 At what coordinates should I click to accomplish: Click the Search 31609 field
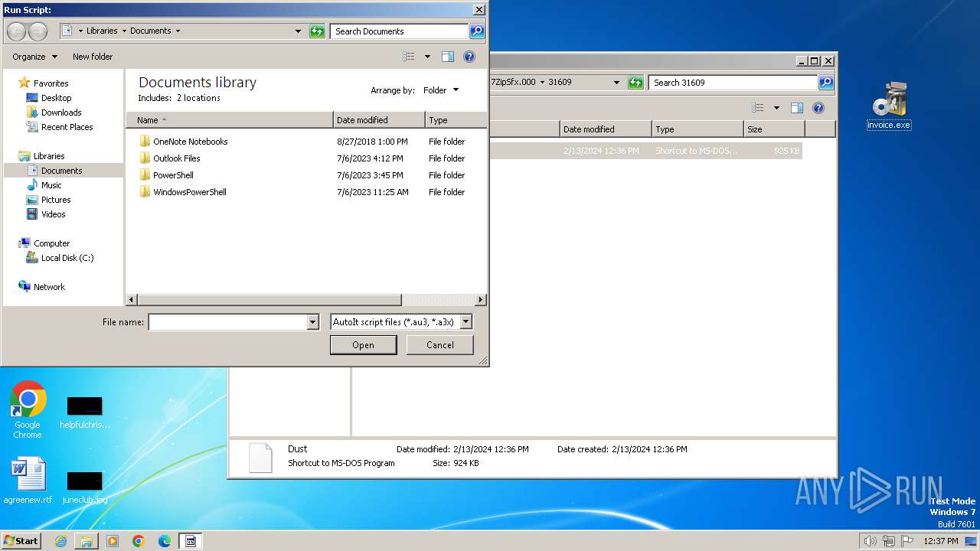(733, 83)
